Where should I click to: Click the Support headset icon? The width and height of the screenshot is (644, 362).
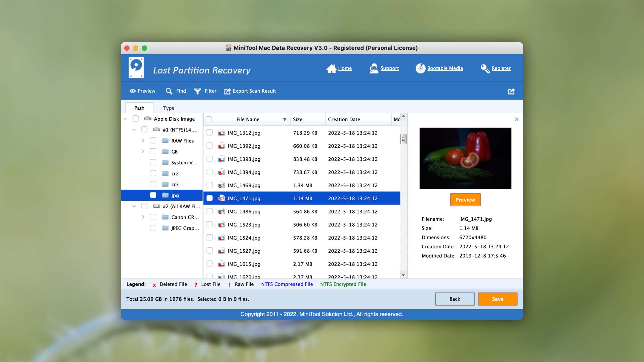pos(374,68)
